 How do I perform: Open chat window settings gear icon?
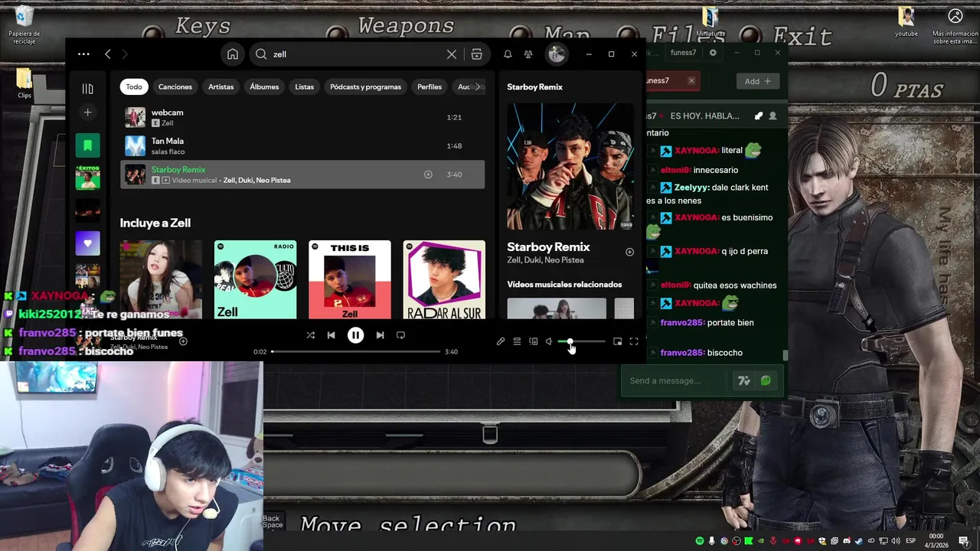pos(713,53)
